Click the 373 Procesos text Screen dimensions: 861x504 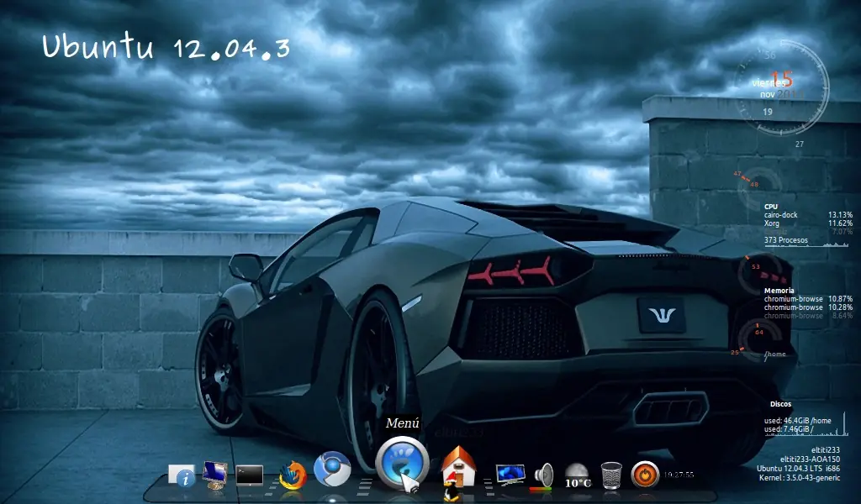click(786, 240)
